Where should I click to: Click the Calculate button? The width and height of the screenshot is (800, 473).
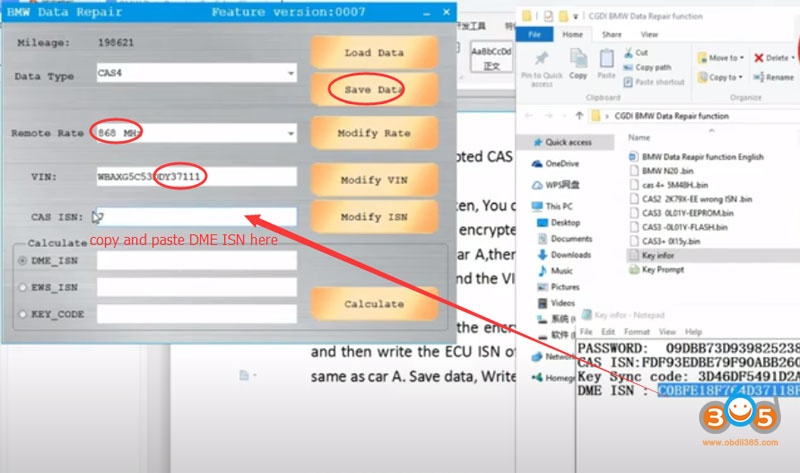(374, 304)
